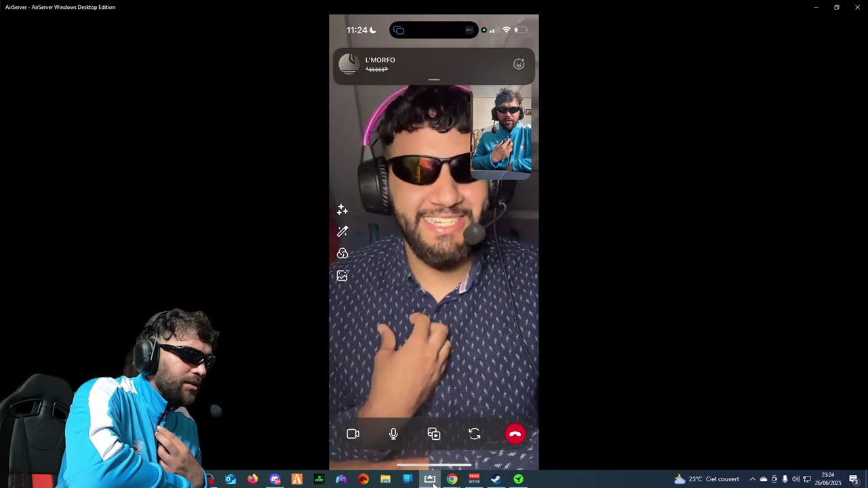Open Steam from the taskbar
Screen dimensions: 868x488
tap(496, 479)
